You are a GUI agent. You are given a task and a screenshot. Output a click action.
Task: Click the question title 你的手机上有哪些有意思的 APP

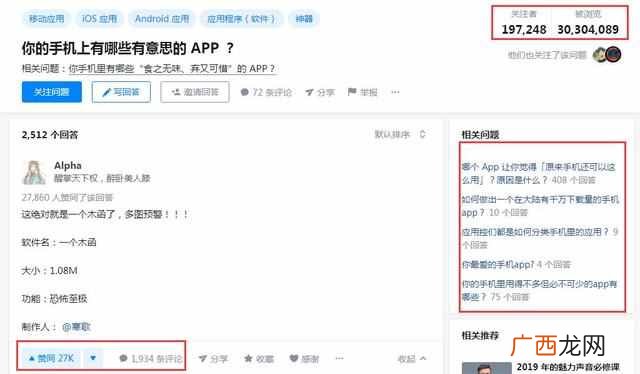coord(128,48)
